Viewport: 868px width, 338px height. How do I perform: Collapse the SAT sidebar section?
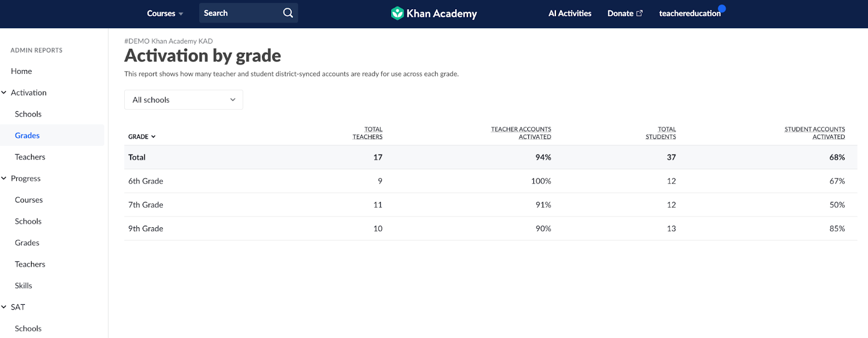4,307
